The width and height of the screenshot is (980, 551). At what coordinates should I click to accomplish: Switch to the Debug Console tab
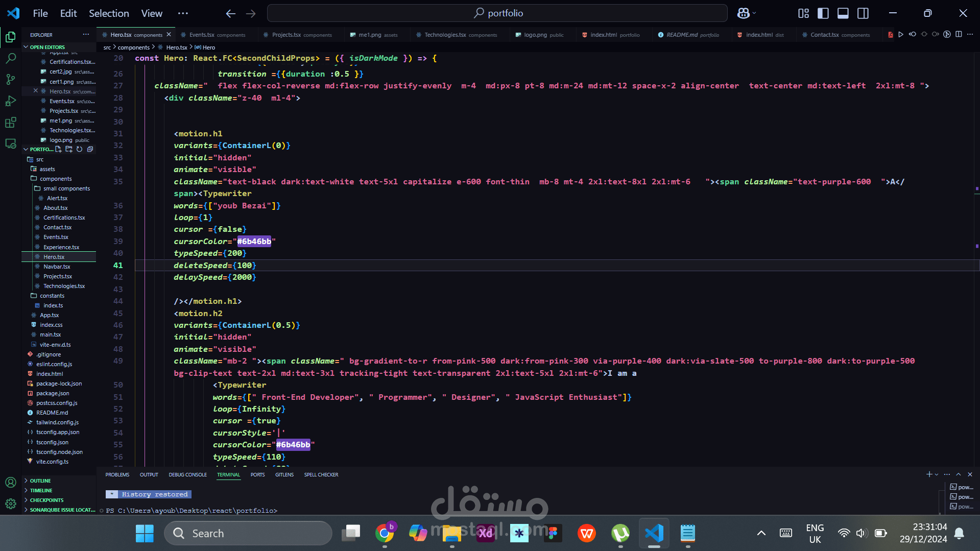tap(188, 475)
